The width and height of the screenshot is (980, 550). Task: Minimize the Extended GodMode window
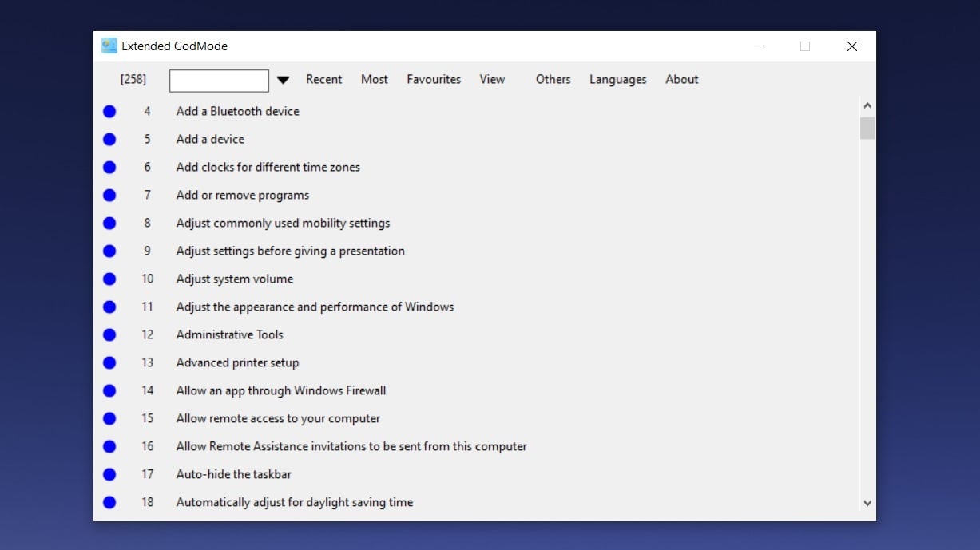pyautogui.click(x=760, y=46)
